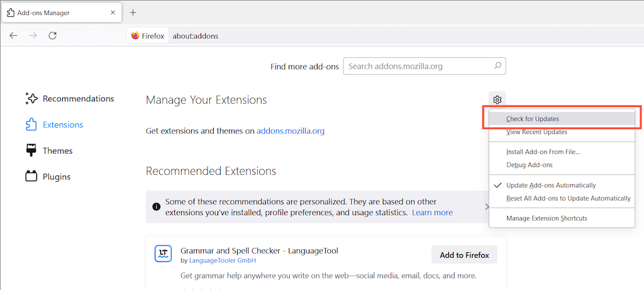This screenshot has width=644, height=290.
Task: Open Recommendations via its sparkle icon
Action: point(31,99)
